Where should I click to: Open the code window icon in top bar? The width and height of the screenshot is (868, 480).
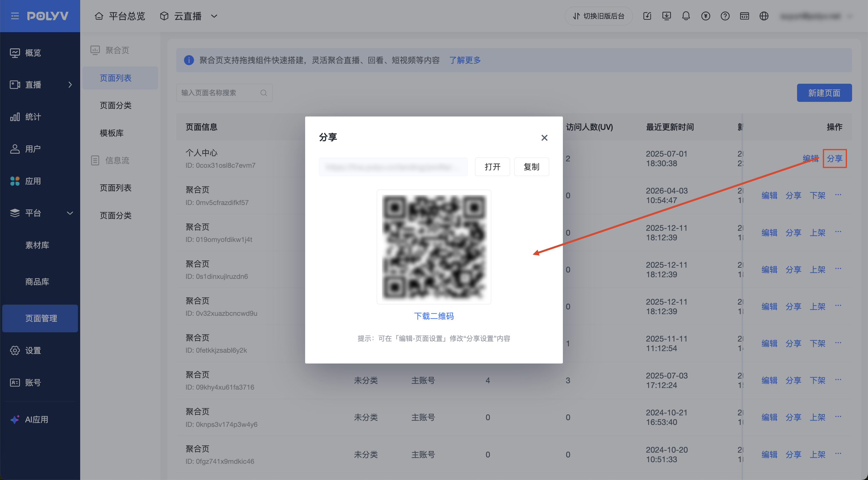[x=744, y=16]
